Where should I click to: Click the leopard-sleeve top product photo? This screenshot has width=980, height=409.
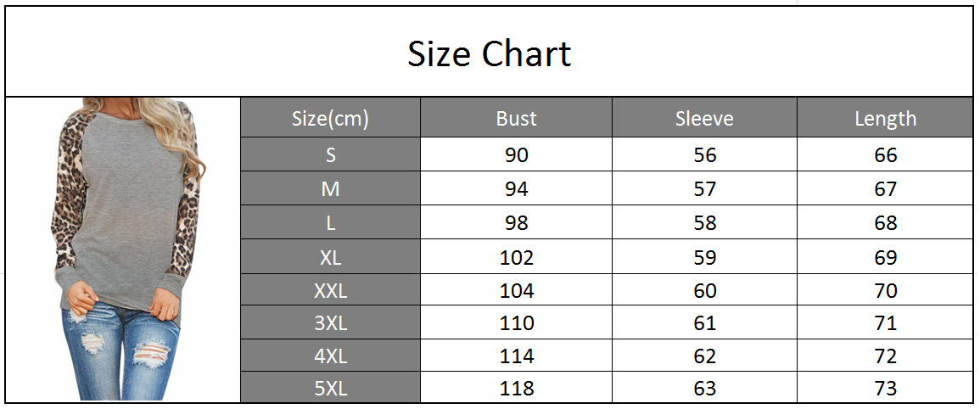(124, 249)
